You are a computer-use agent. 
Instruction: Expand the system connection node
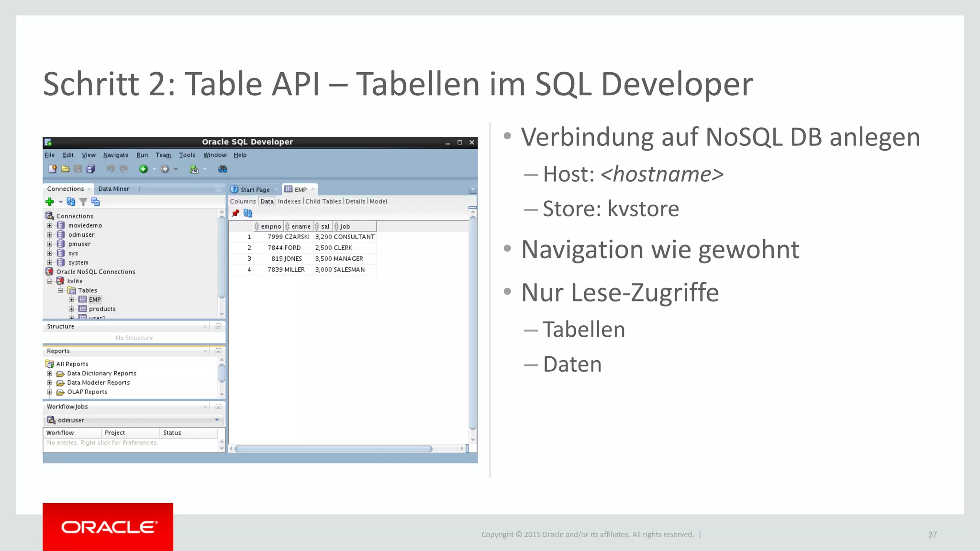pyautogui.click(x=49, y=263)
